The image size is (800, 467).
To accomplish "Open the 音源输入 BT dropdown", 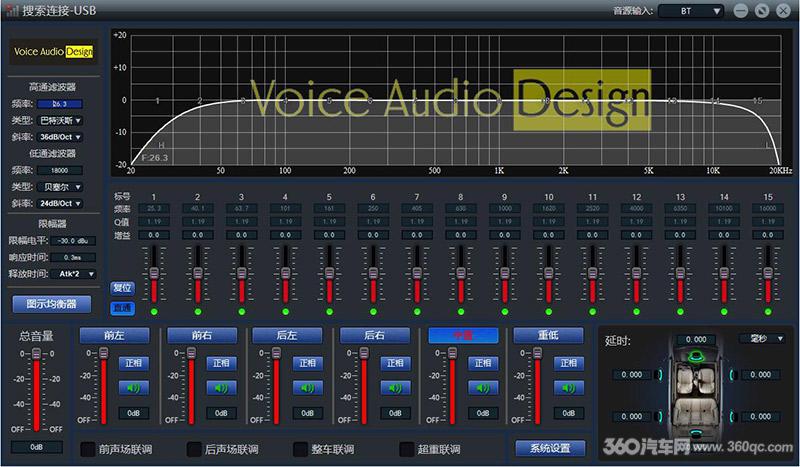I will pyautogui.click(x=691, y=11).
